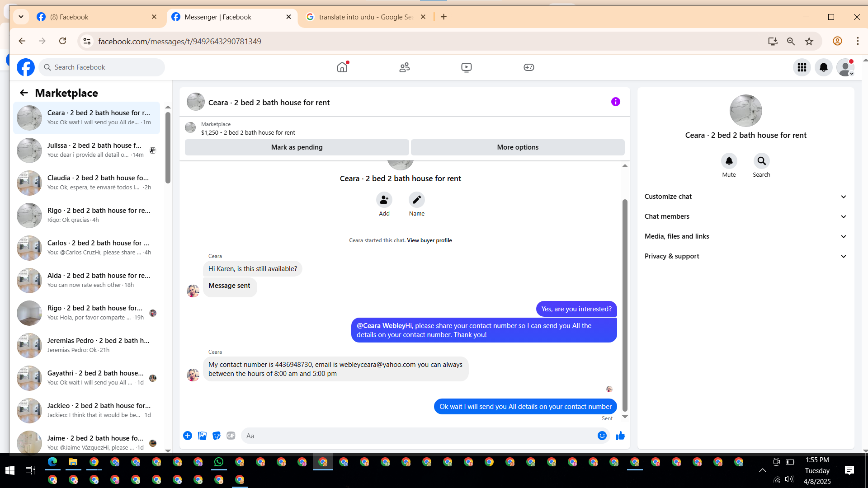
Task: Click the Aa message input field
Action: coord(418,436)
